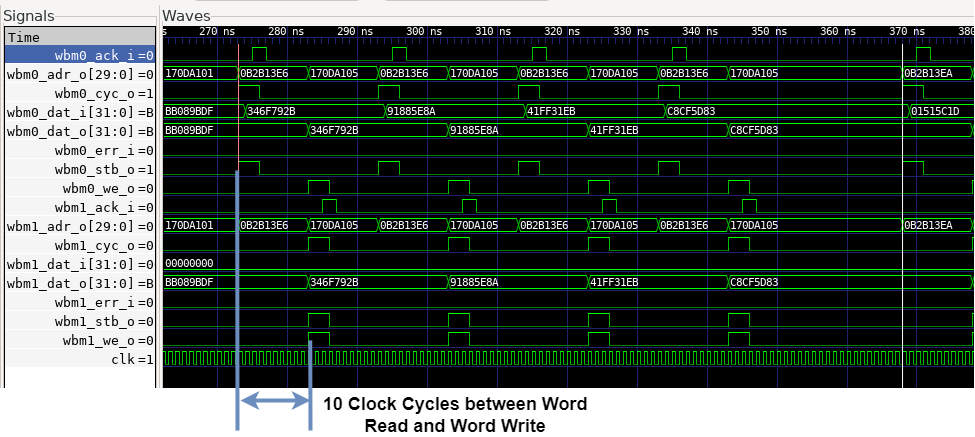Screen dimensions: 975x437
Task: Click the red primary marker line in Waves
Action: tap(239, 106)
